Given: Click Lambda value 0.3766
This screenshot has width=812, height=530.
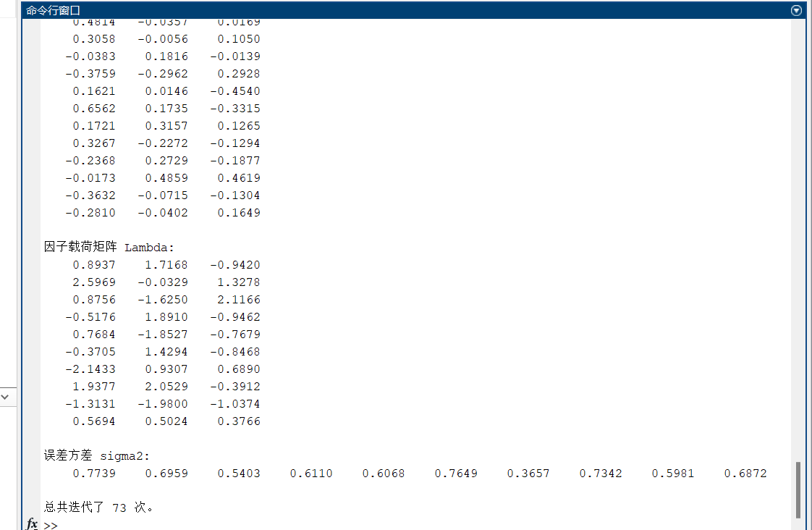Looking at the screenshot, I should click(239, 421).
